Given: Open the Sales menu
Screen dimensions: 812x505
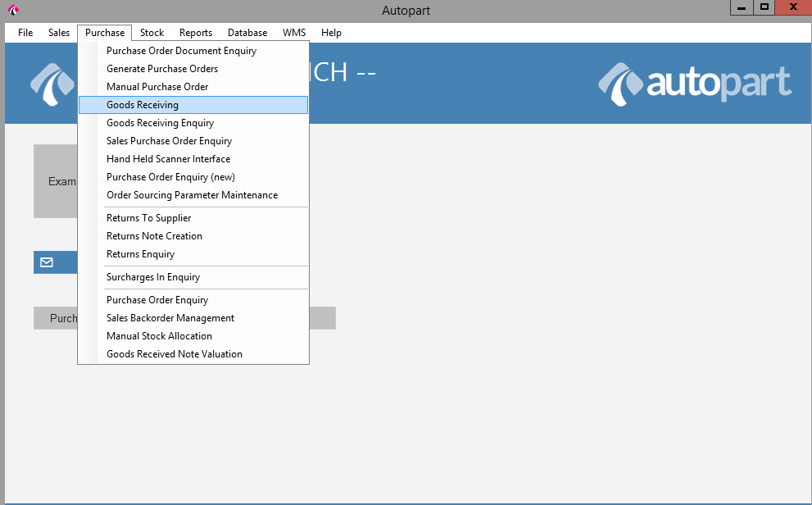Looking at the screenshot, I should coord(59,33).
